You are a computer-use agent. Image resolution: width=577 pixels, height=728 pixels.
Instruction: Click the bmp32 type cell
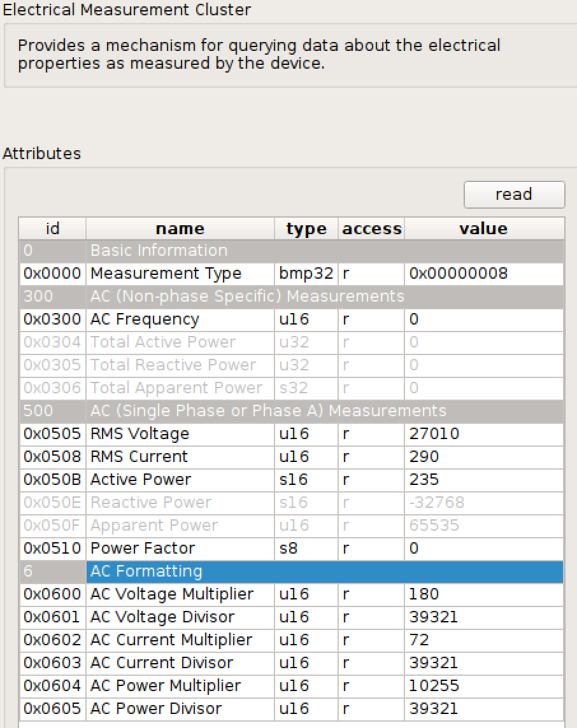pos(306,274)
